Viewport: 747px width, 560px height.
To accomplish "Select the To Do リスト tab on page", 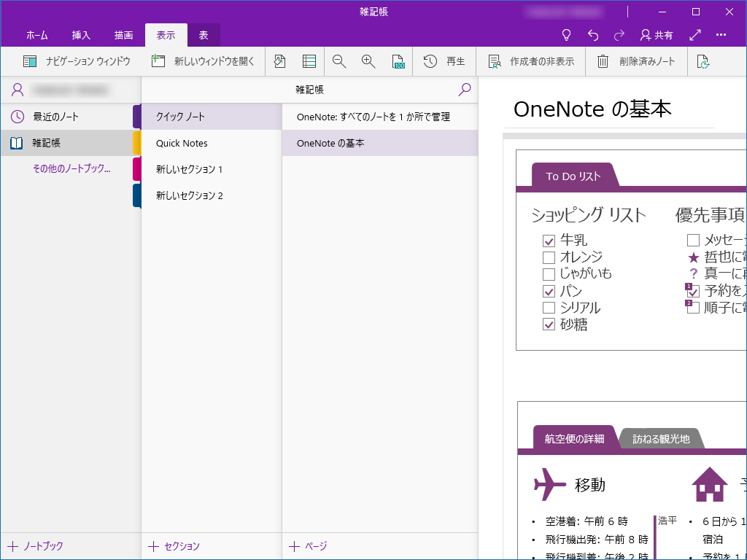I will click(x=573, y=176).
